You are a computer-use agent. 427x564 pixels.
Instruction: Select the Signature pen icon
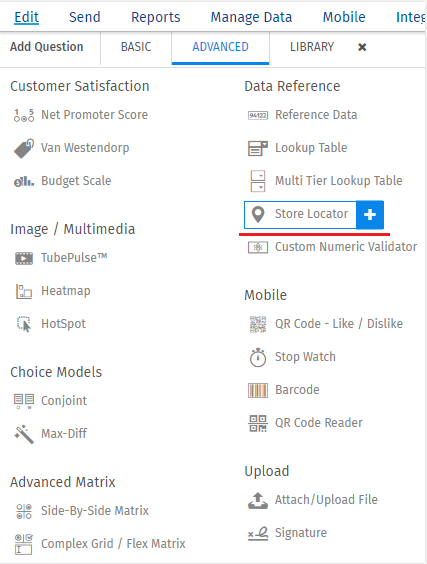pos(258,533)
